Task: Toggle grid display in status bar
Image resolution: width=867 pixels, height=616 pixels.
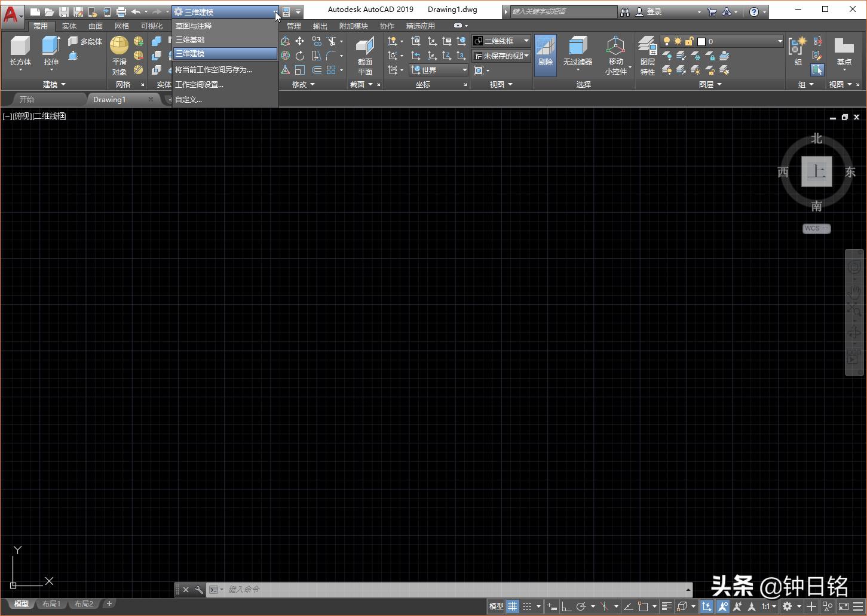Action: [x=513, y=606]
